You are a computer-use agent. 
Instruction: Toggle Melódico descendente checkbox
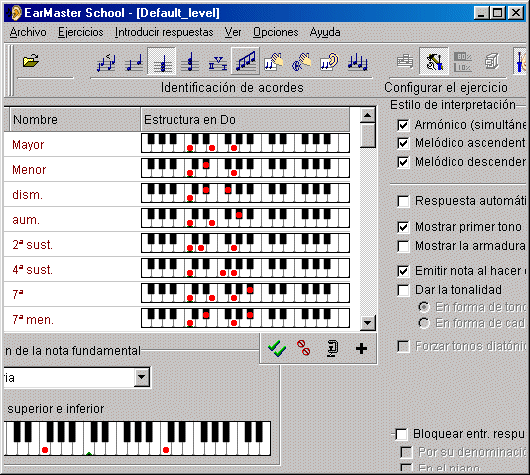[x=403, y=162]
